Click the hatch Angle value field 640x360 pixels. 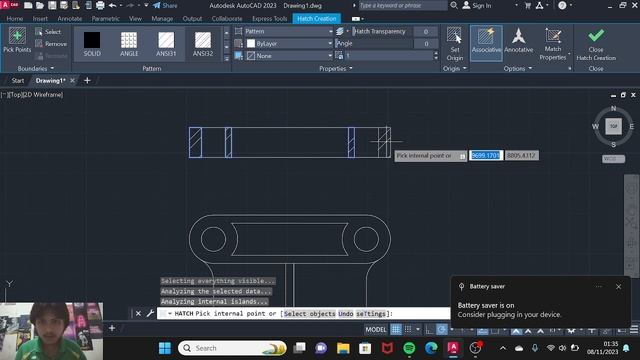tap(426, 43)
